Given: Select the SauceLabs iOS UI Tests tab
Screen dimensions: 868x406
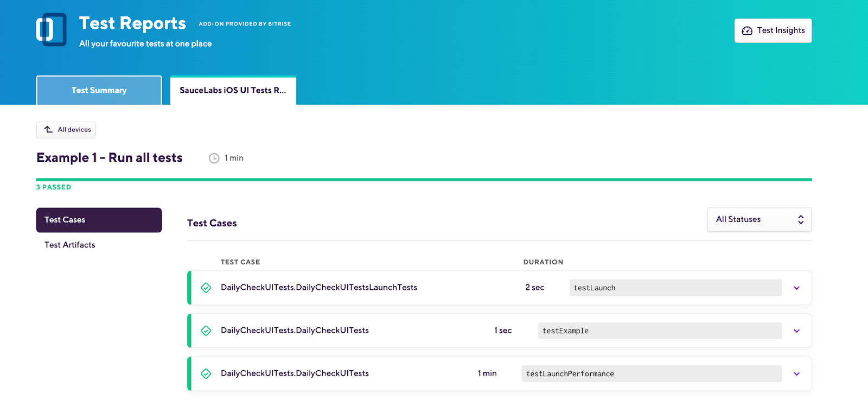Looking at the screenshot, I should (x=233, y=90).
